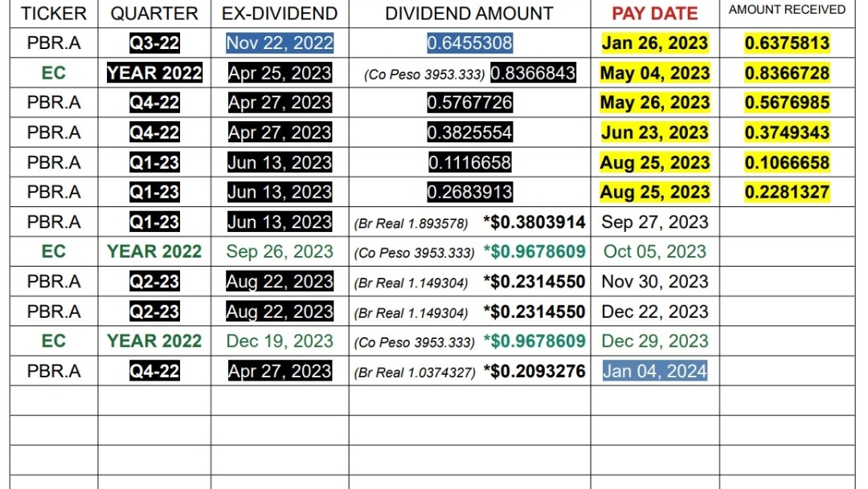
Task: Select the *$0.3803914 dividend amount
Action: (x=534, y=222)
